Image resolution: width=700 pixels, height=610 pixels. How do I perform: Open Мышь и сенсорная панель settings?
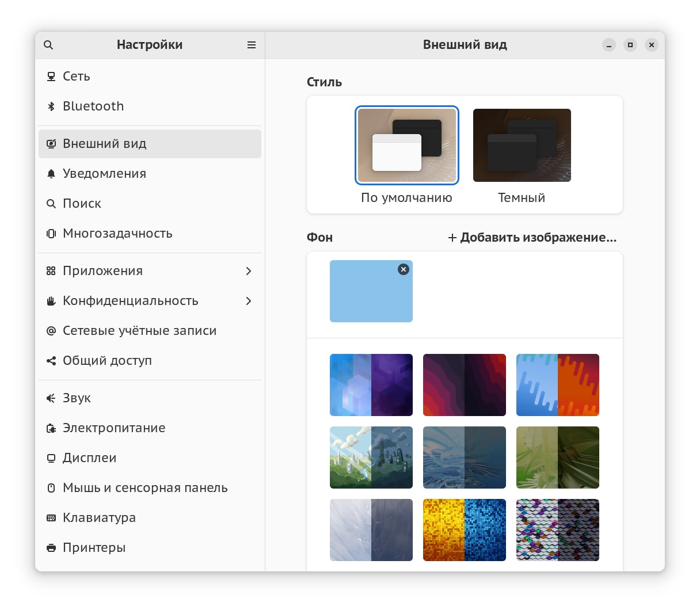[145, 488]
